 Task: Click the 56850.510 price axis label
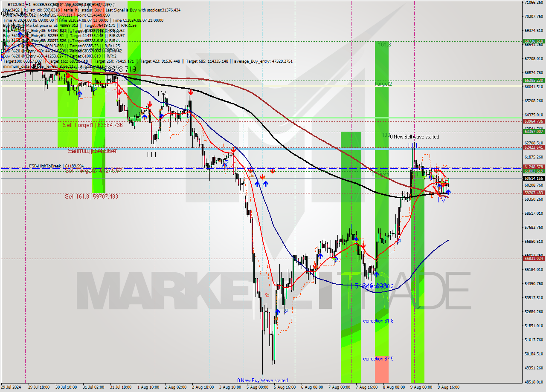[x=534, y=242]
